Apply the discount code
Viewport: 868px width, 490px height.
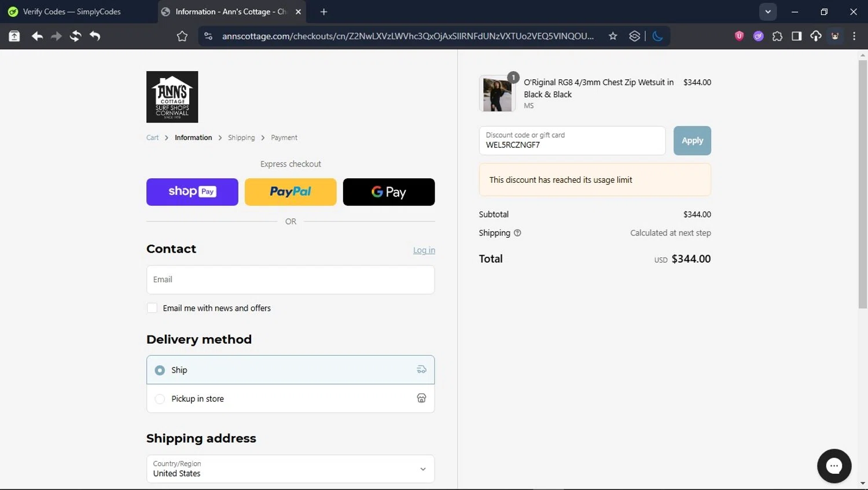pyautogui.click(x=692, y=141)
